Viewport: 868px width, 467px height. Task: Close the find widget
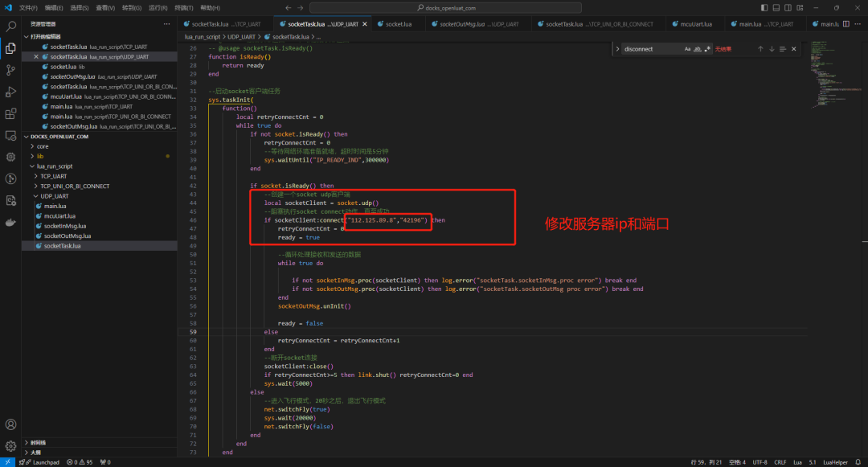click(x=794, y=49)
